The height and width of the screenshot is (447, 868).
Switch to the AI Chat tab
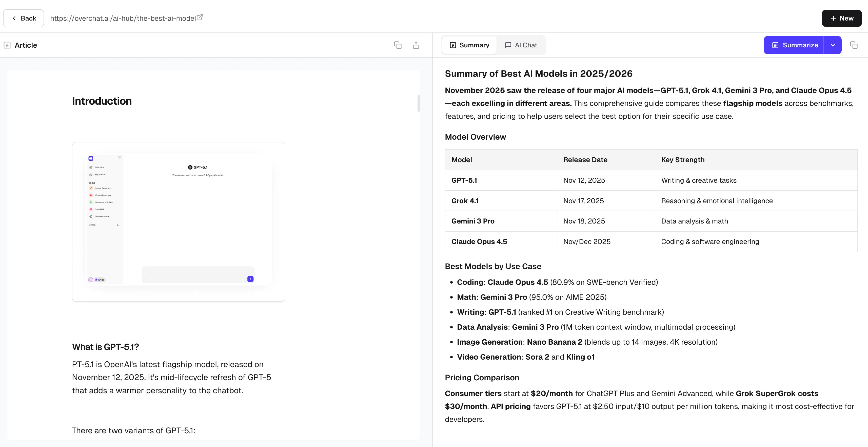coord(521,45)
